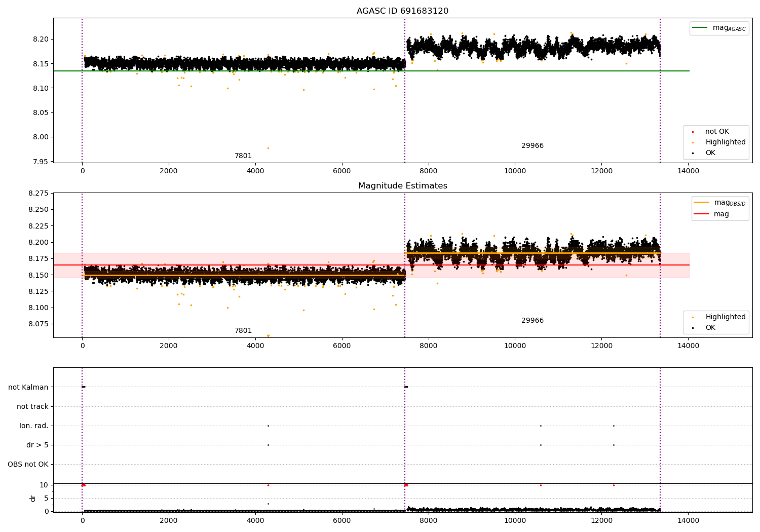Click the "8.275" y-axis tick label
This screenshot has width=760, height=532.
tap(39, 194)
